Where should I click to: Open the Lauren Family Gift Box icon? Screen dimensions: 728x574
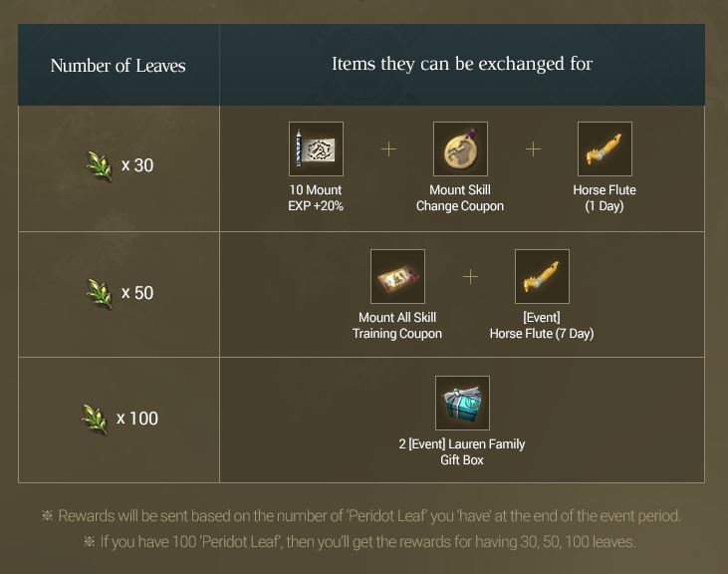[462, 404]
